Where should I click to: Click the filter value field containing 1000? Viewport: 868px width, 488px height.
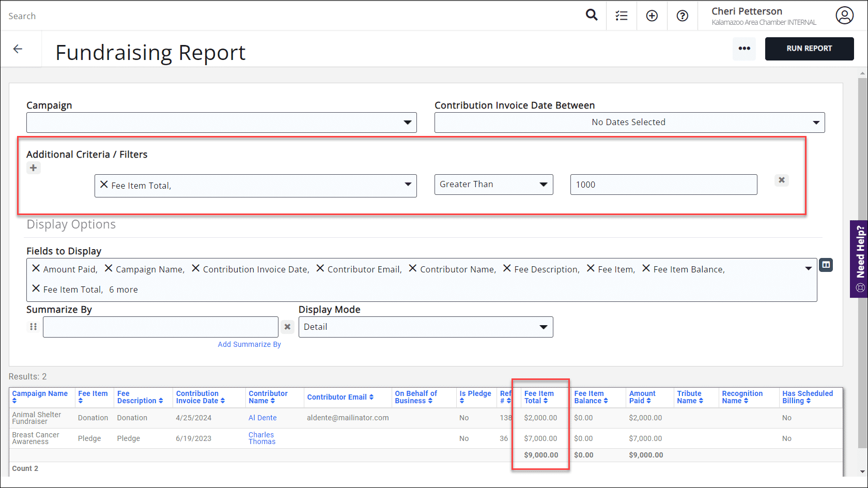(x=663, y=185)
